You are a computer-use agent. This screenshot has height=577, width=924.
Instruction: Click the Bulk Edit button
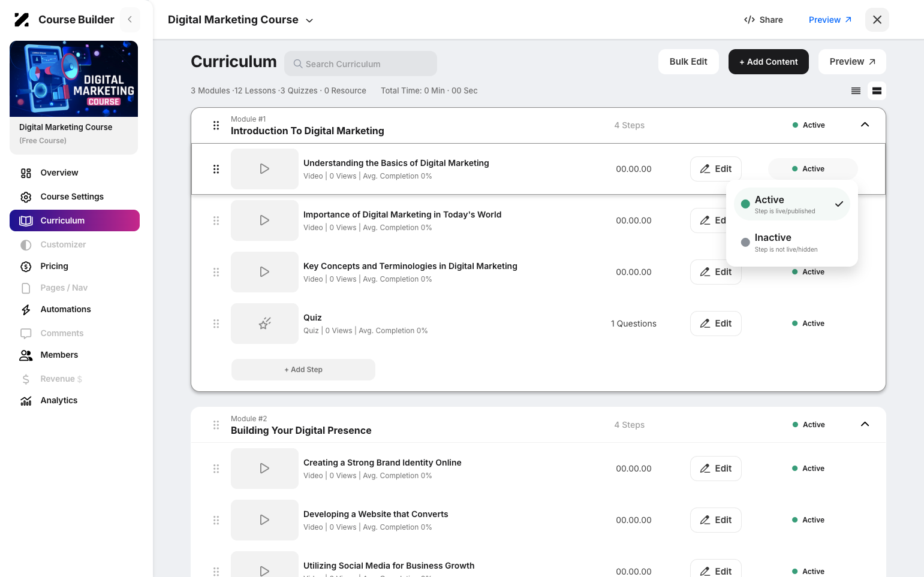pos(688,62)
